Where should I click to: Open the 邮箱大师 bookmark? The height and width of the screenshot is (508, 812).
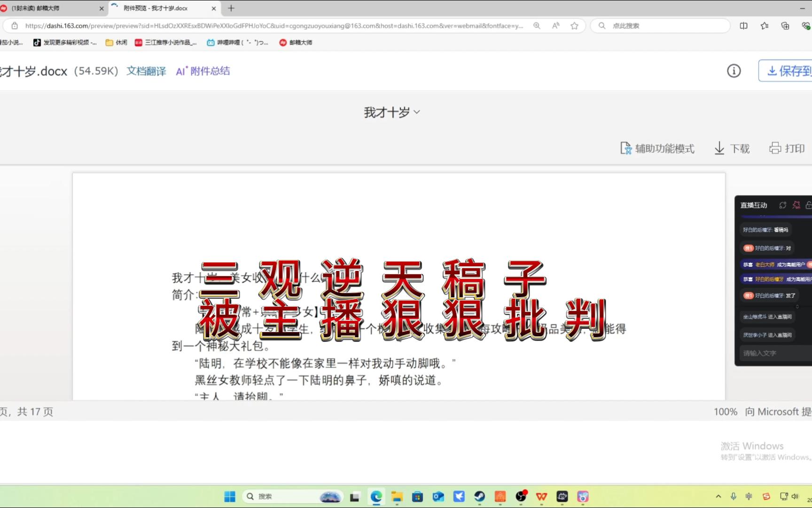click(x=296, y=42)
